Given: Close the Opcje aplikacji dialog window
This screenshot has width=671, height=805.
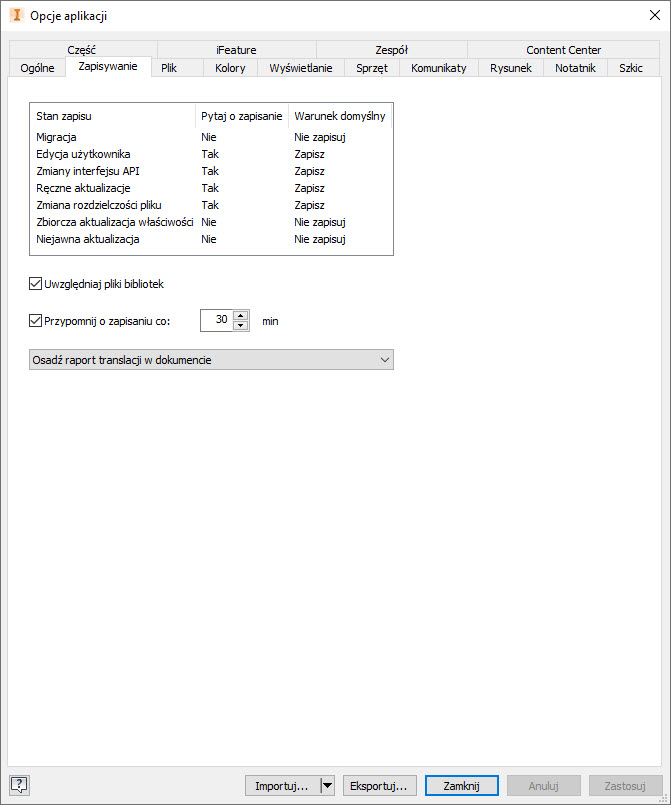Looking at the screenshot, I should point(653,15).
